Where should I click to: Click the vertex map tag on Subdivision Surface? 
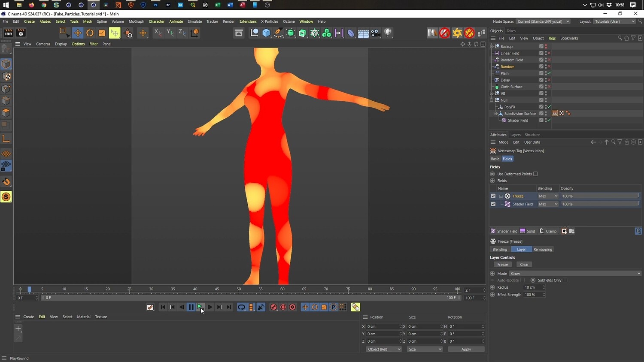tap(555, 114)
